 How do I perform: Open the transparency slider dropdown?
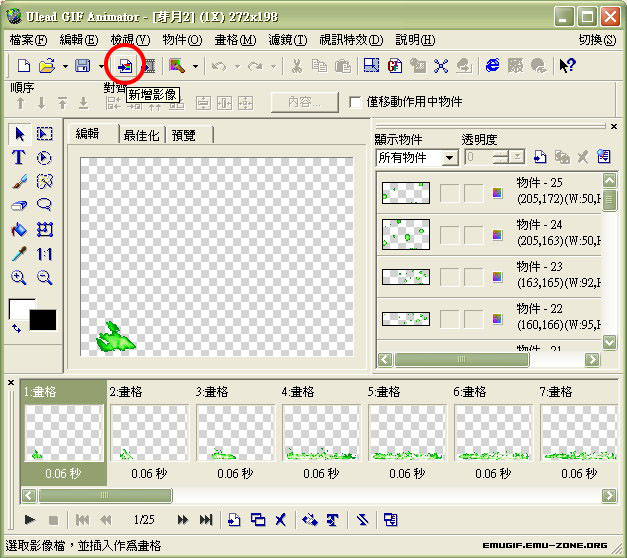tap(517, 157)
